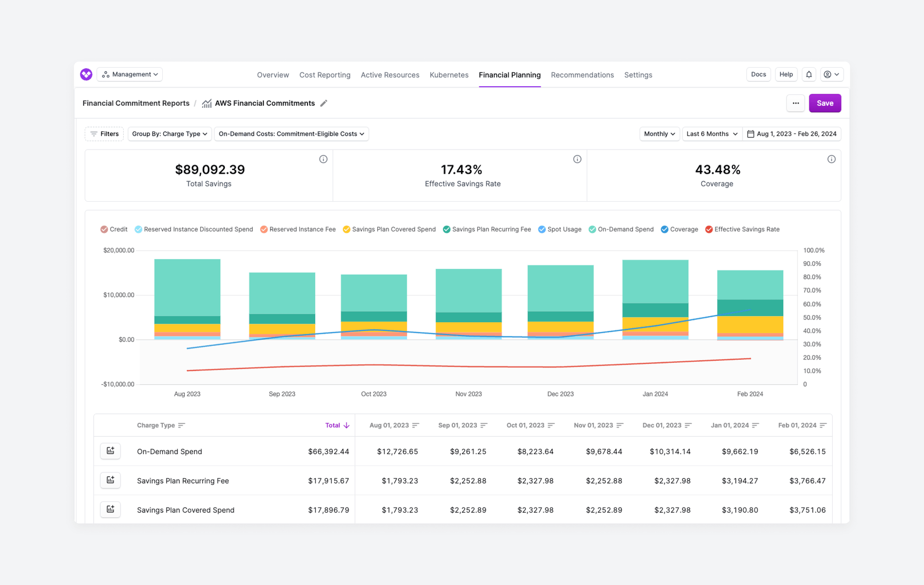Edit the report name with the pencil icon
This screenshot has width=924, height=585.
pos(323,103)
